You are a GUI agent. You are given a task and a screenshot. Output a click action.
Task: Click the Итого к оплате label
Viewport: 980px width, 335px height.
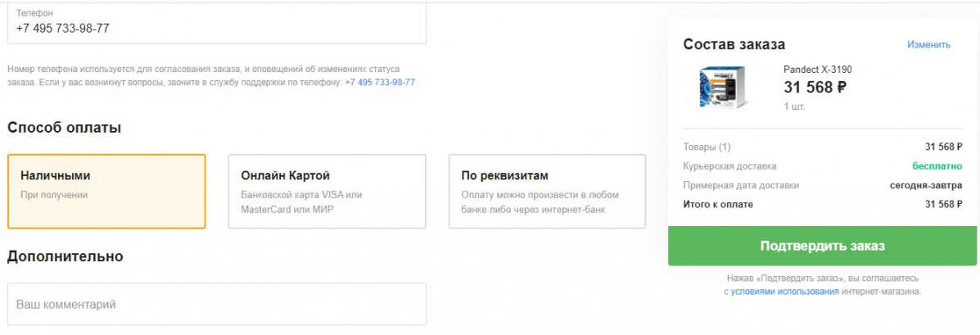pos(718,205)
